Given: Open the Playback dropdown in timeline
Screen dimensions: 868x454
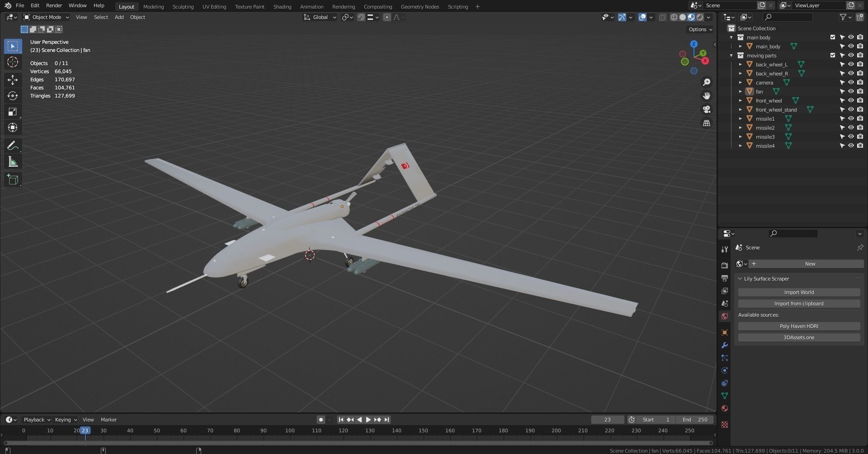Looking at the screenshot, I should click(x=36, y=420).
